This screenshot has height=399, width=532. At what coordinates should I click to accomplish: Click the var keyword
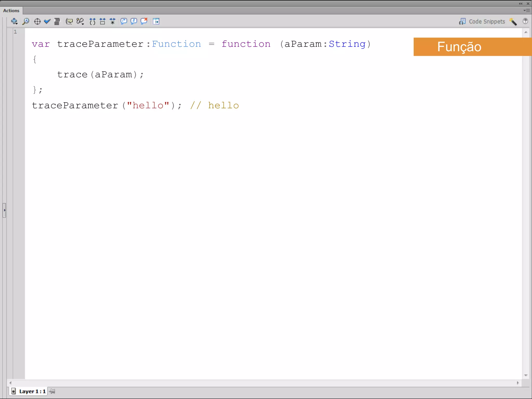(41, 44)
